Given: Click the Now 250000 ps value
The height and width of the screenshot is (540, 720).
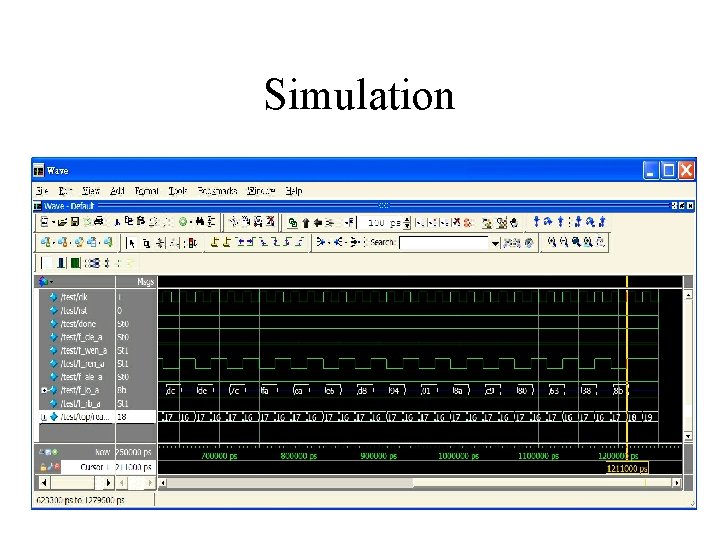Looking at the screenshot, I should click(x=133, y=452).
